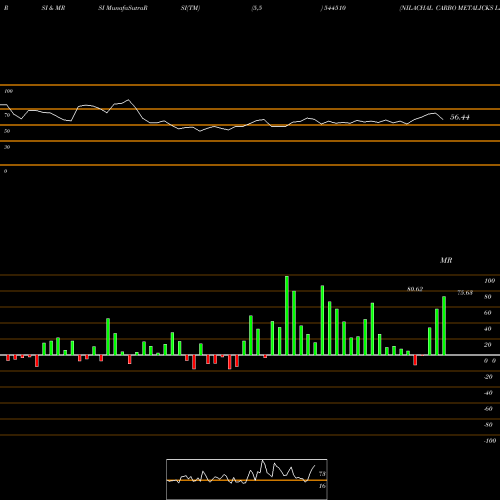Click the "MR" chart label

coord(446,260)
